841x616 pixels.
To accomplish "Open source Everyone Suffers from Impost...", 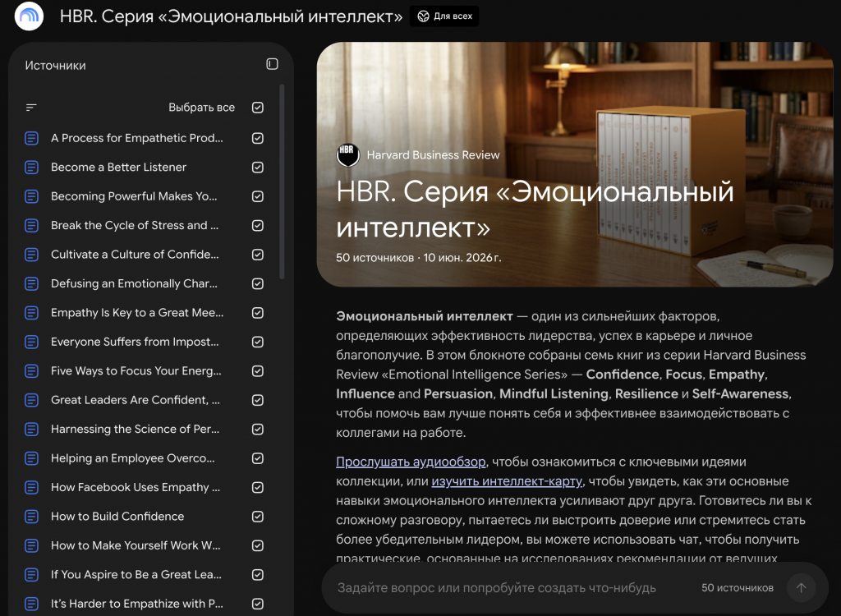I will click(x=135, y=342).
